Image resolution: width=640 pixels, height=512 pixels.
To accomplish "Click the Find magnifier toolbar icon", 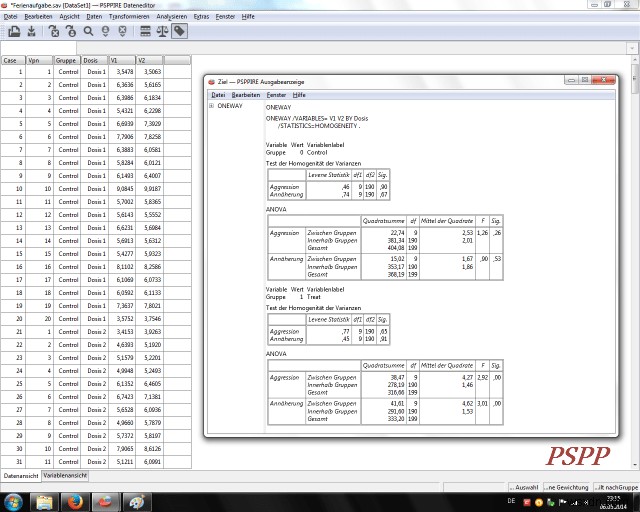I will click(88, 31).
